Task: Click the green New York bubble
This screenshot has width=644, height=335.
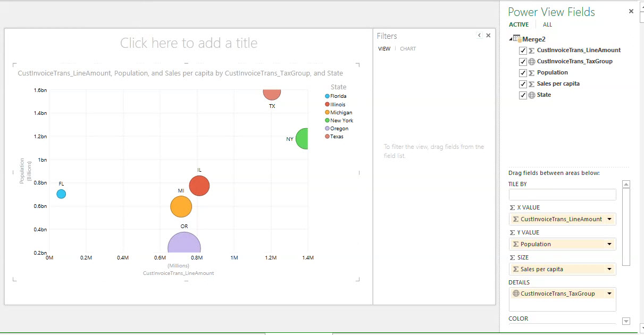Action: point(302,139)
